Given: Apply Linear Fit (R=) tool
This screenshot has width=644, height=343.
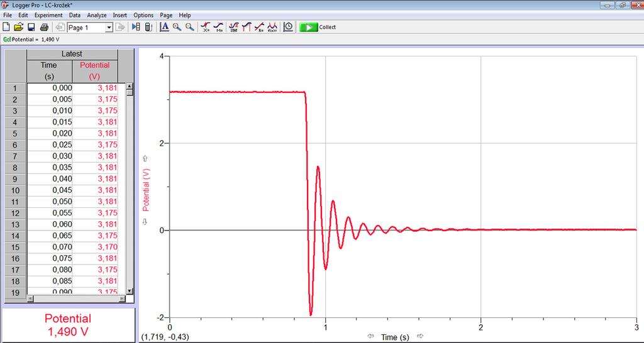Looking at the screenshot, I should coord(259,27).
